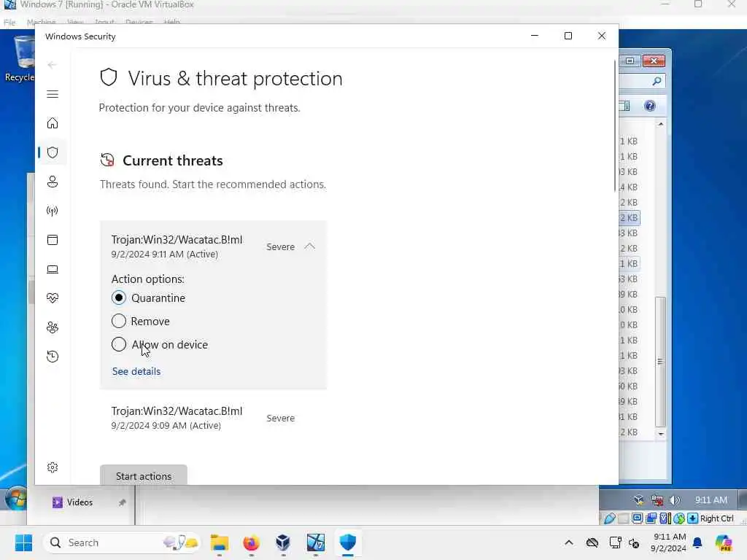Select the Virus & threat protection shield icon
Viewport: 747px width, 560px height.
(53, 152)
